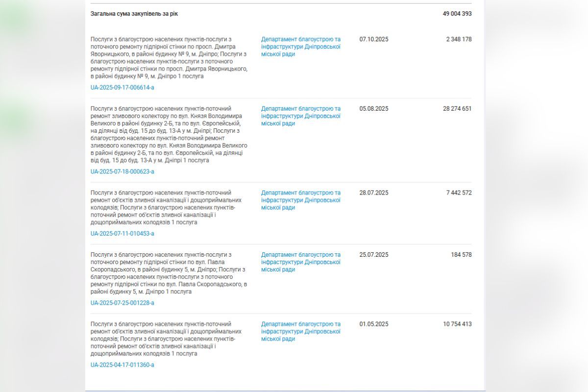Click the 'Загальна сума закупівель за рік' label
The width and height of the screenshot is (588, 392).
pyautogui.click(x=134, y=14)
